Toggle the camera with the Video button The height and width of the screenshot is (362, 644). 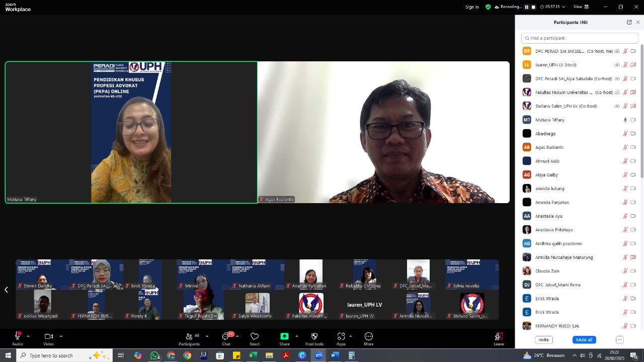(48, 339)
